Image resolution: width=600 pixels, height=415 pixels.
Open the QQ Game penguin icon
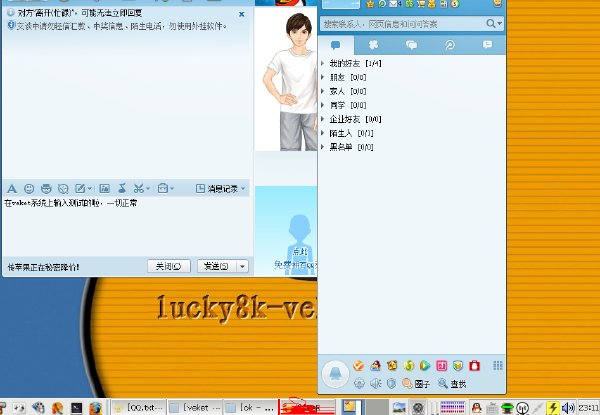point(375,366)
